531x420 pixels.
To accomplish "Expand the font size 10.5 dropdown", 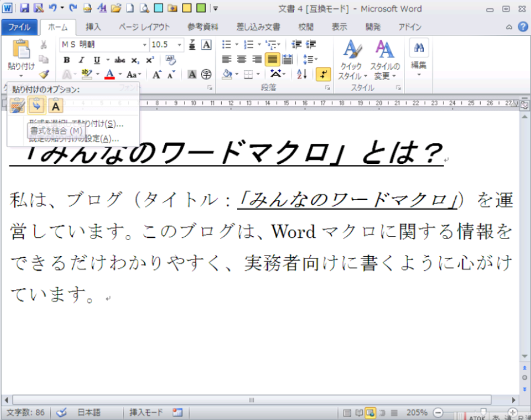I will [x=180, y=45].
